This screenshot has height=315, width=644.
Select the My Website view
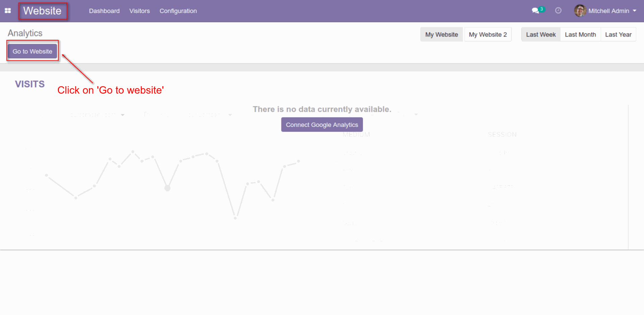coord(441,34)
